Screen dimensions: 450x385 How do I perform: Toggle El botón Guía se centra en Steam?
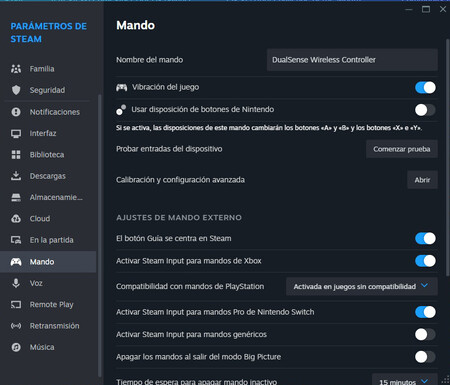coord(425,238)
